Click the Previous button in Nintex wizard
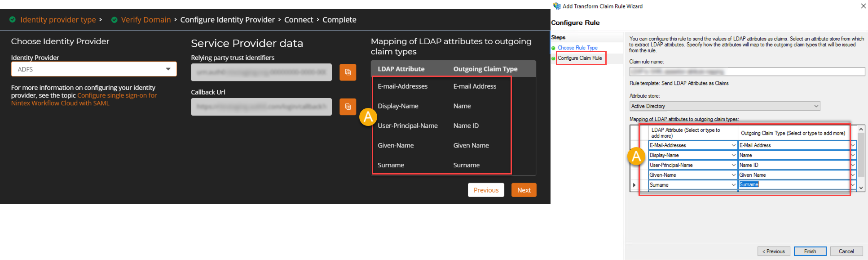The height and width of the screenshot is (260, 868). click(x=486, y=190)
